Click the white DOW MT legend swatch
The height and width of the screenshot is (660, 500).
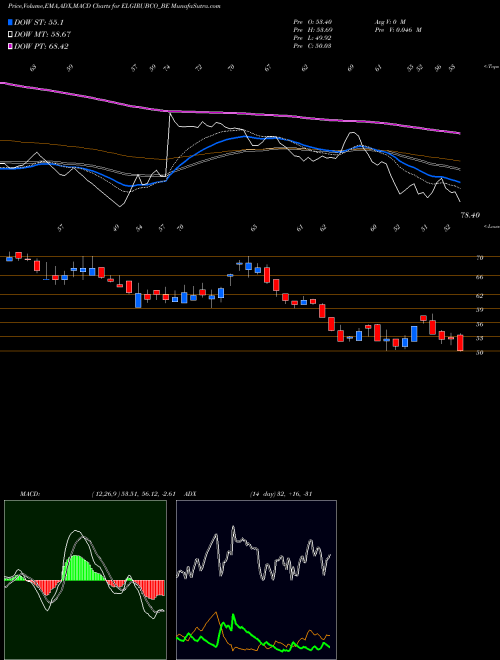pyautogui.click(x=11, y=35)
